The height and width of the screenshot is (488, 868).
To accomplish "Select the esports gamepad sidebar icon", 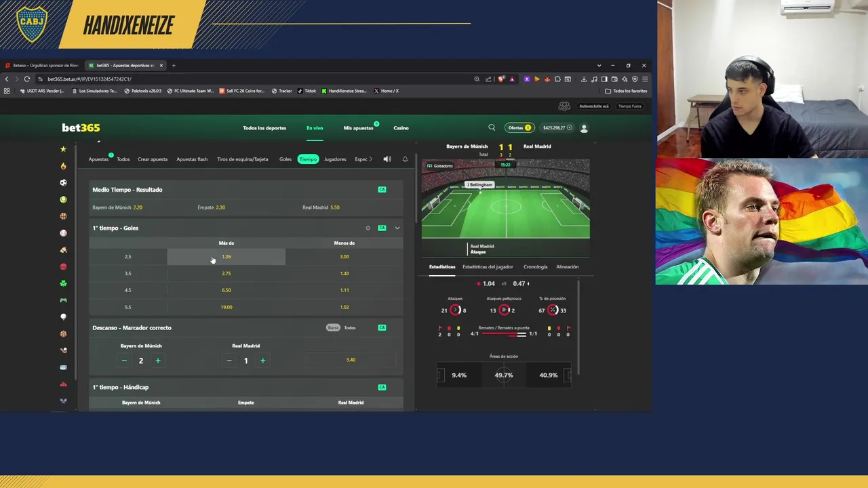I will [x=63, y=300].
